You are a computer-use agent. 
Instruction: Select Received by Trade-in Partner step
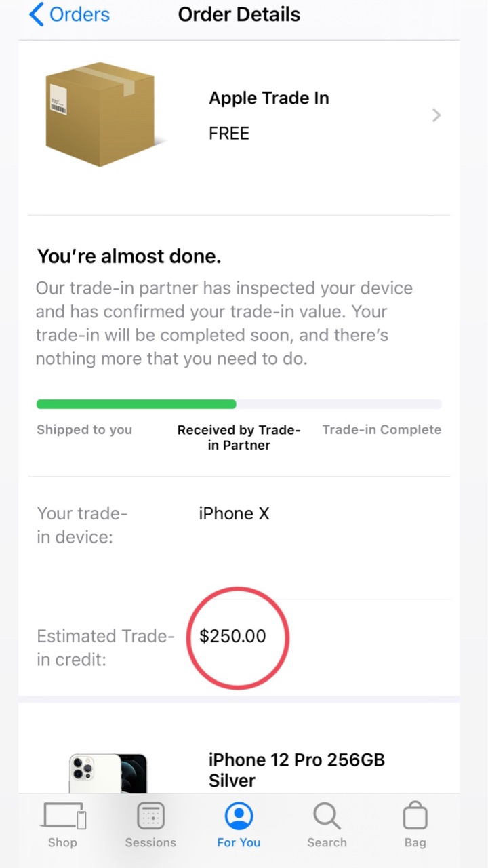[239, 437]
